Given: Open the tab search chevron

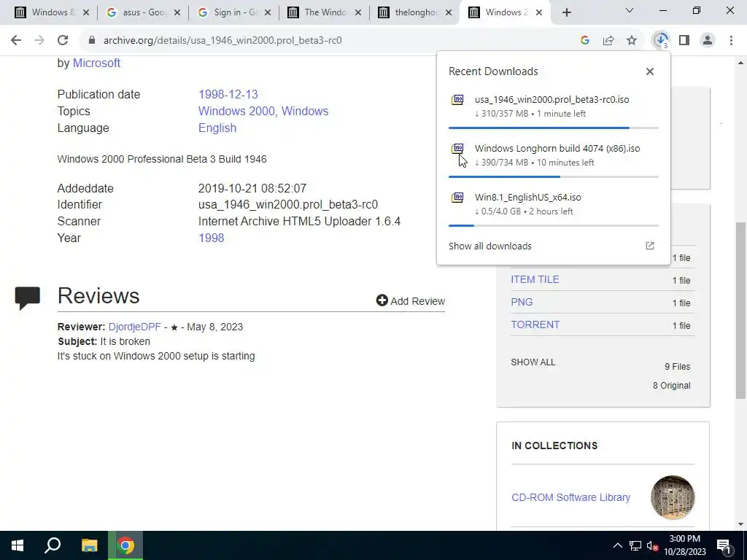Looking at the screenshot, I should (x=630, y=10).
